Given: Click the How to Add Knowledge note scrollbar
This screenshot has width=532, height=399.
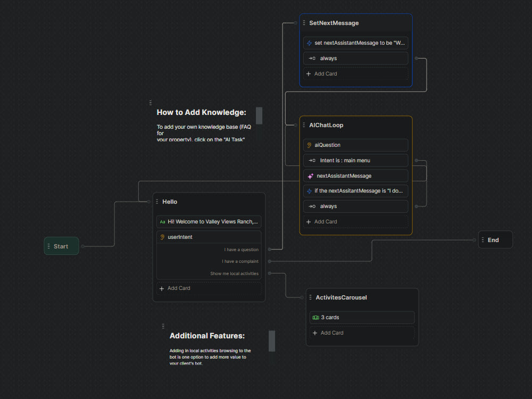Looking at the screenshot, I should tap(259, 115).
